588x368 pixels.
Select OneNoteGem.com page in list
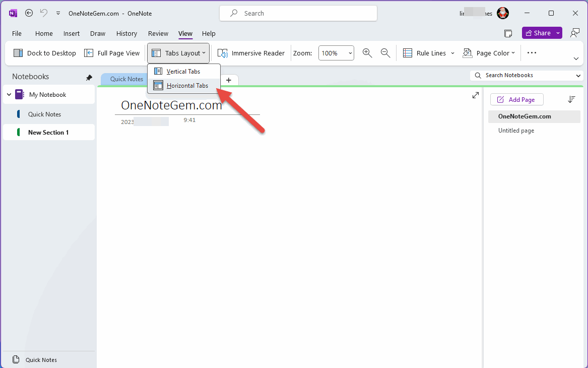point(534,116)
